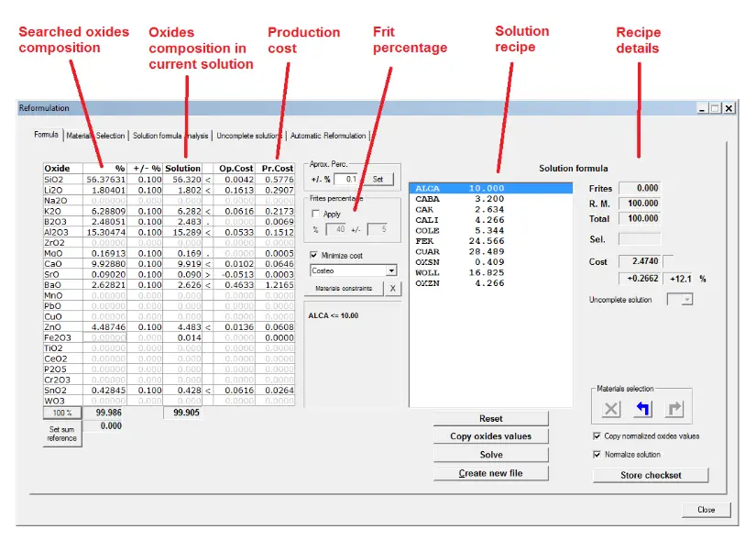
Task: Toggle the Normalize solution checkbox
Action: coord(597,455)
